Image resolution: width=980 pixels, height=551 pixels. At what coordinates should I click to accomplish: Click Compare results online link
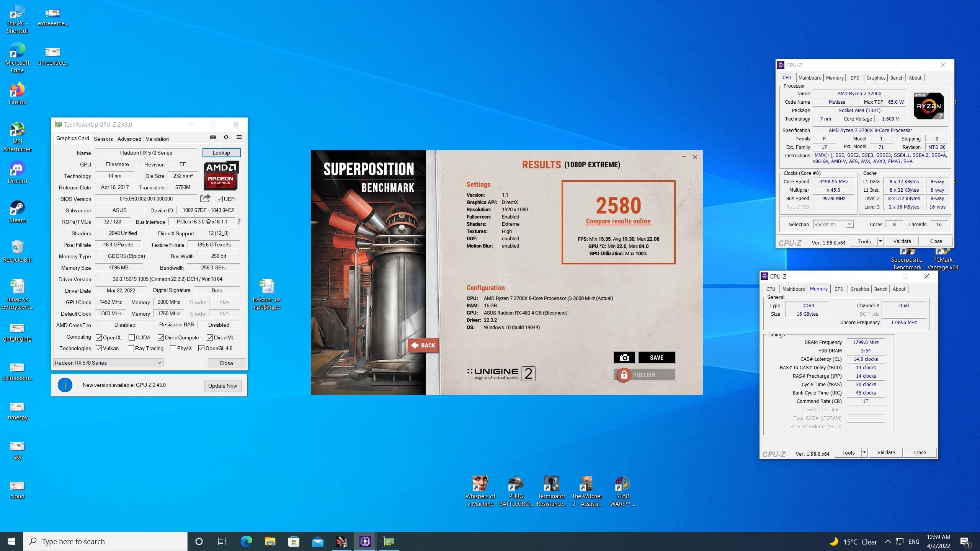pos(618,221)
